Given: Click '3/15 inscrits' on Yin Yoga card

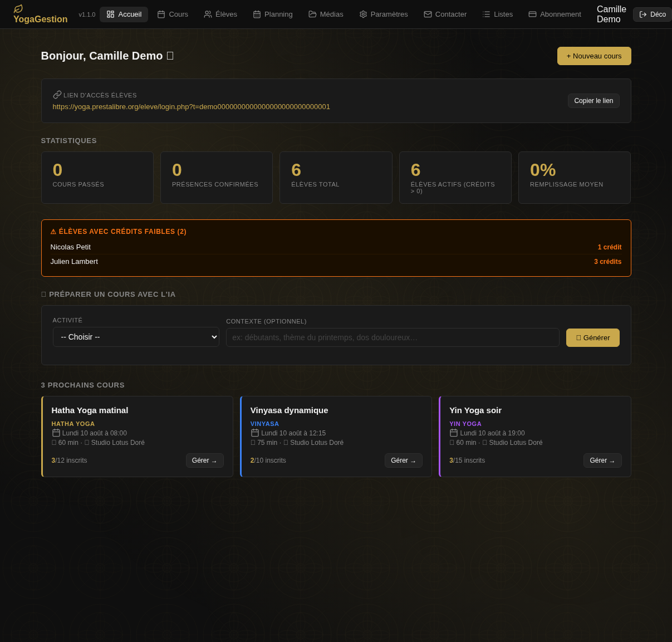Looking at the screenshot, I should 467,460.
